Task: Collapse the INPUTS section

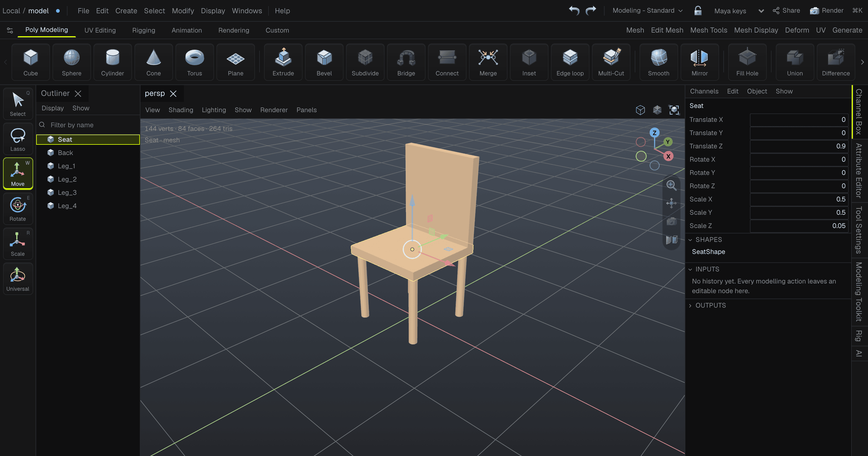Action: 690,269
